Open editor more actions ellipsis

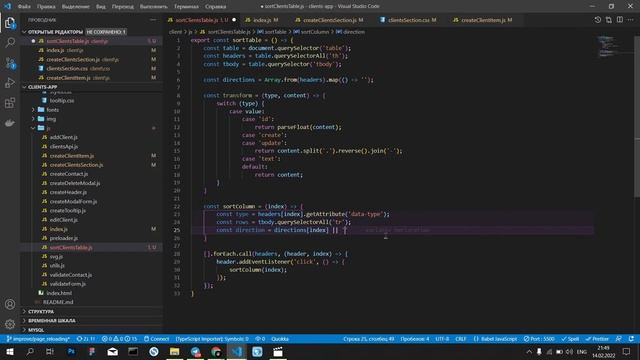[631, 20]
